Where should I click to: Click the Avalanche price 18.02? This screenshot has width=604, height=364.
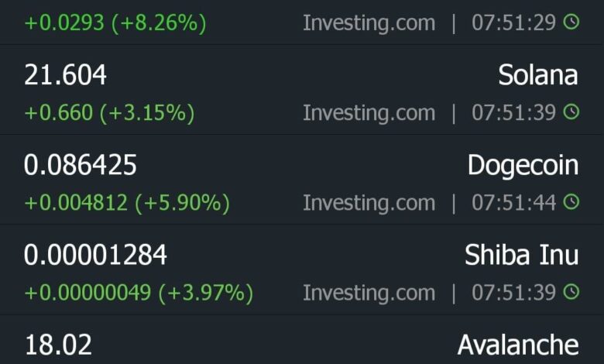(x=58, y=345)
